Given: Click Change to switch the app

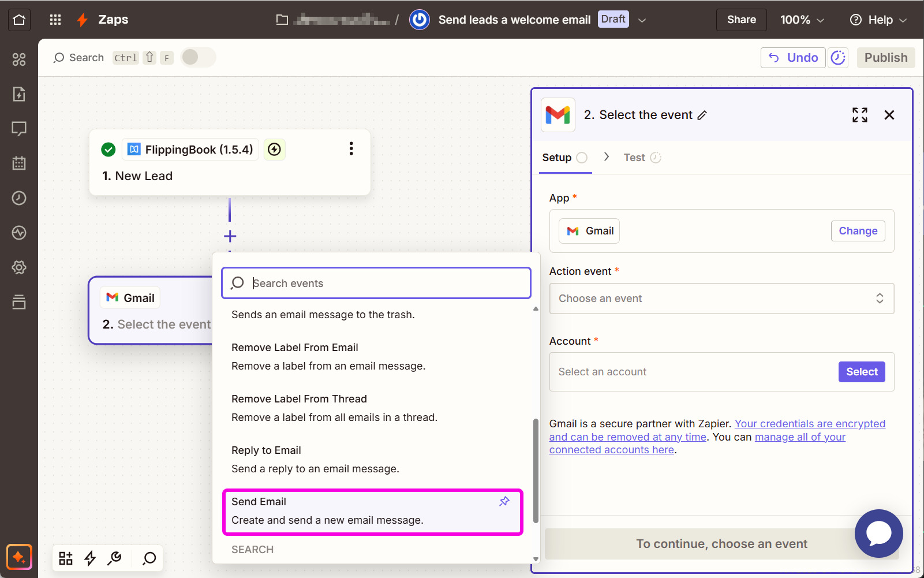Looking at the screenshot, I should [858, 231].
